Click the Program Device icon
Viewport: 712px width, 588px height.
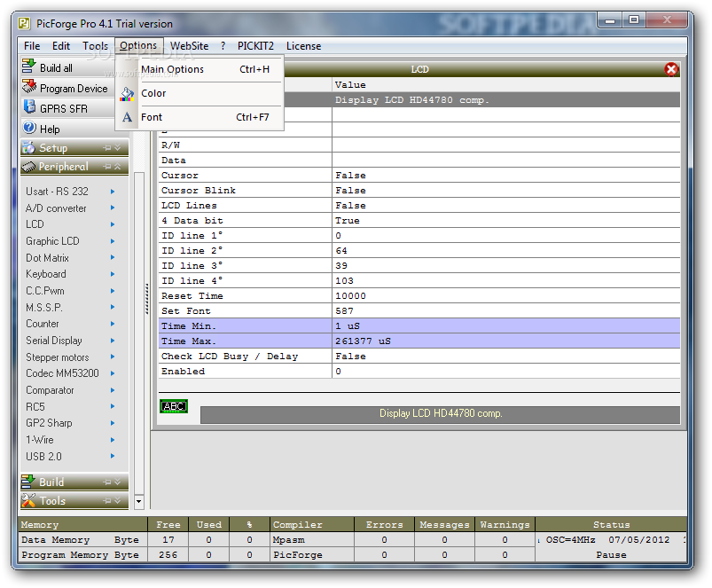coord(29,87)
